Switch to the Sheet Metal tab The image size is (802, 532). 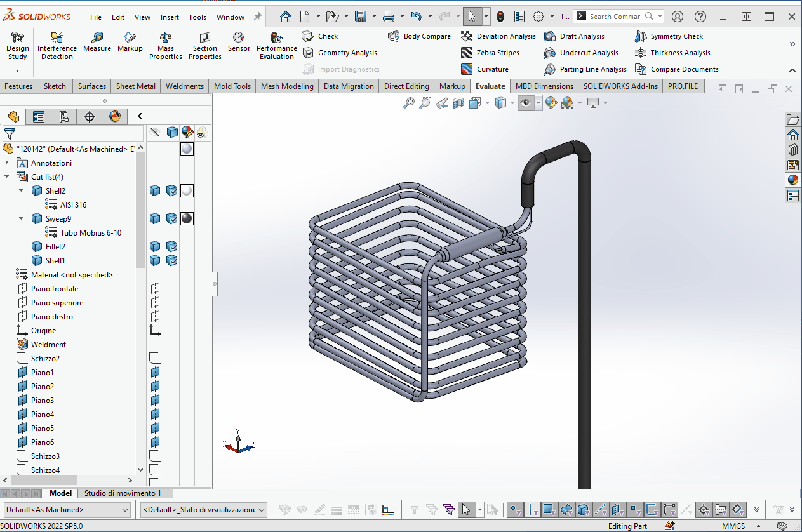[x=135, y=86]
